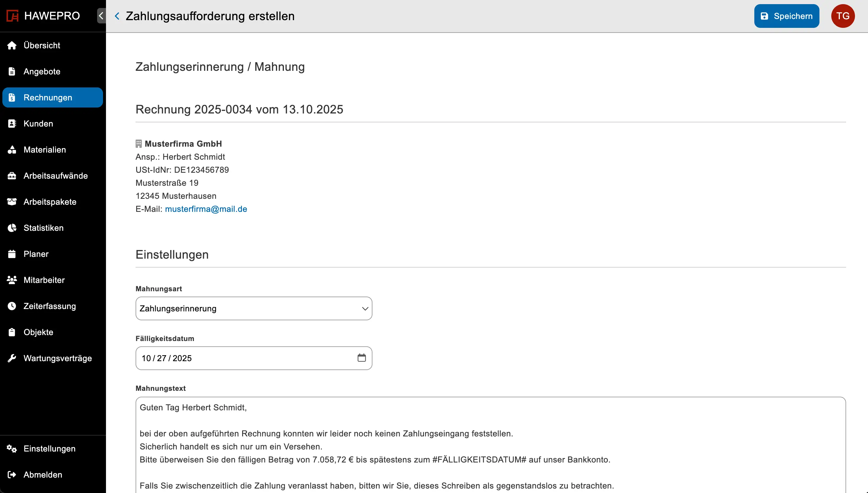Click the Abmelden logout icon

(12, 475)
